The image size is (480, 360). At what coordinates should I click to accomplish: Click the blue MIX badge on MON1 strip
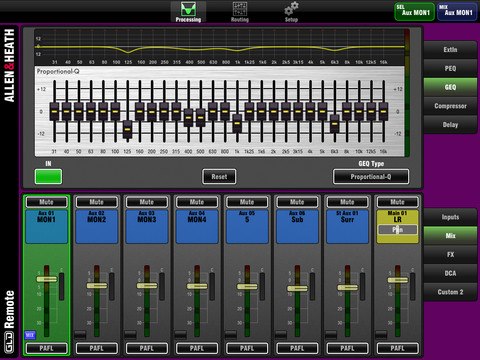[30, 335]
